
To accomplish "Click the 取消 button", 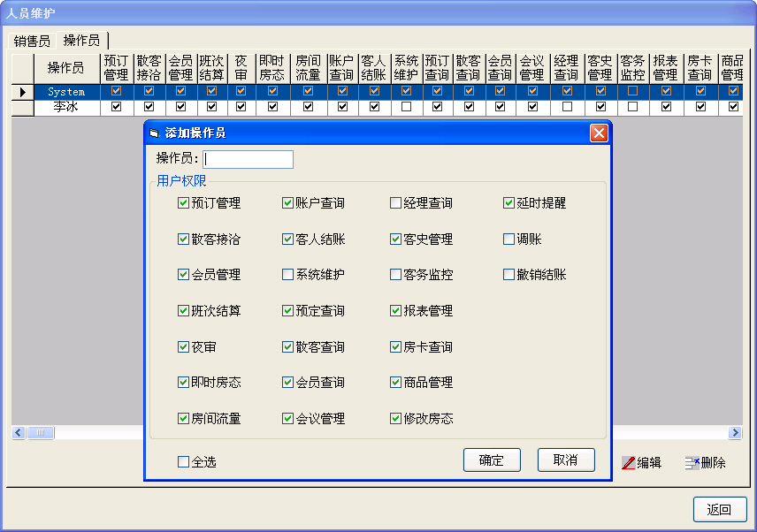I will tap(566, 460).
